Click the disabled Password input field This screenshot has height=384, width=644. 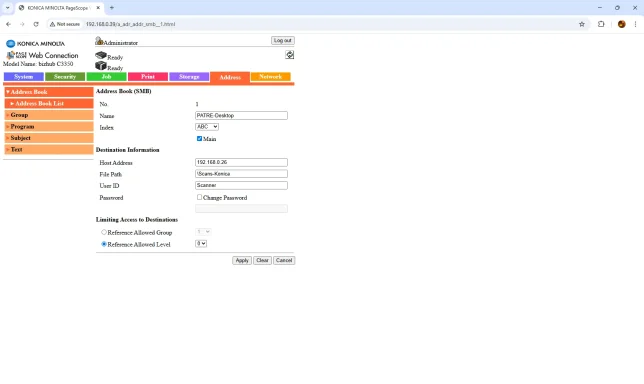[242, 209]
